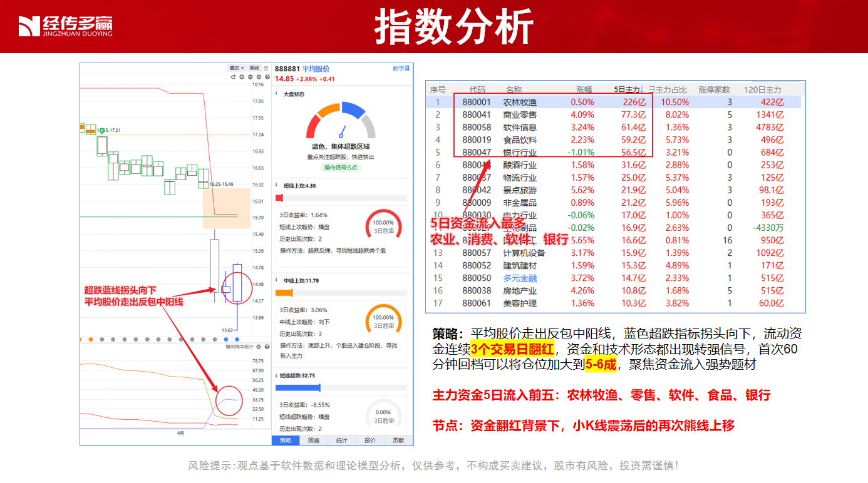
Task: Select the 非金属品 sector name
Action: click(x=520, y=203)
